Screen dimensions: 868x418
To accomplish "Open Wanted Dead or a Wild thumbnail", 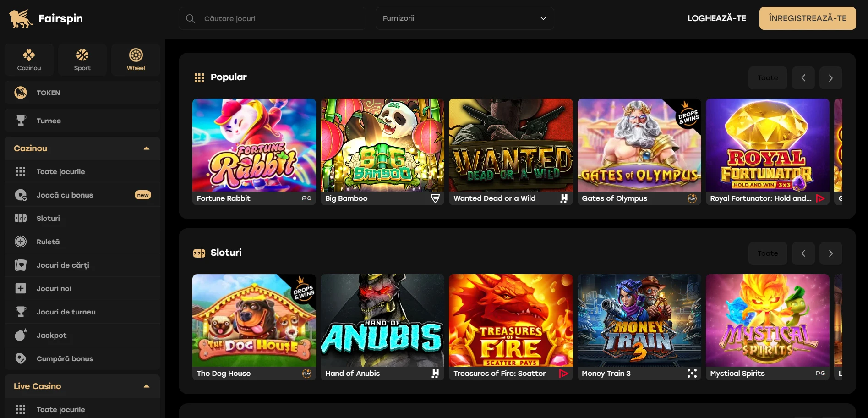I will (x=511, y=145).
